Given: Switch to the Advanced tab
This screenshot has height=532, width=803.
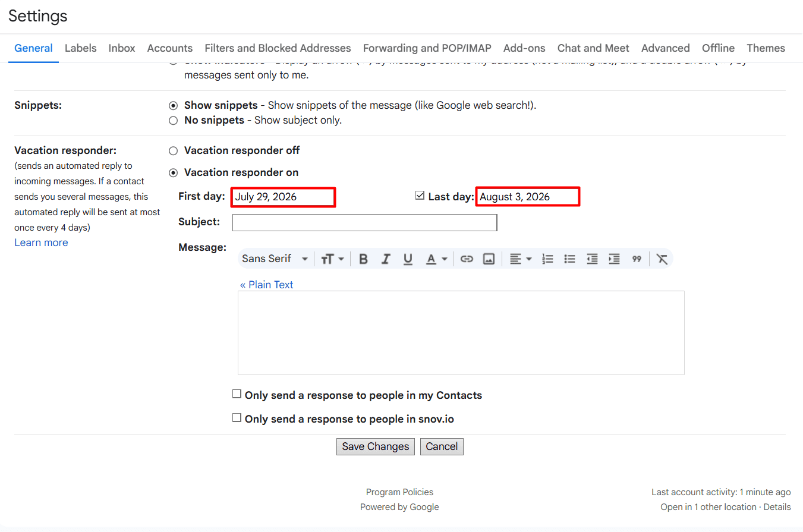Looking at the screenshot, I should point(666,48).
